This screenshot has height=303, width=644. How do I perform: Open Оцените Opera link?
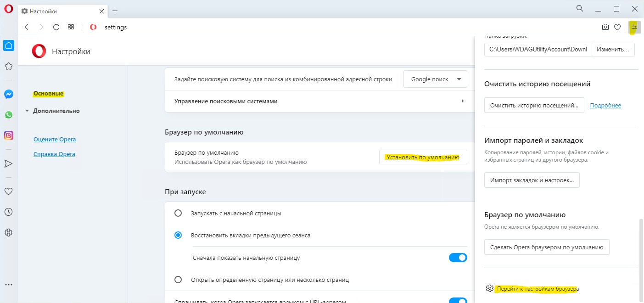(55, 139)
